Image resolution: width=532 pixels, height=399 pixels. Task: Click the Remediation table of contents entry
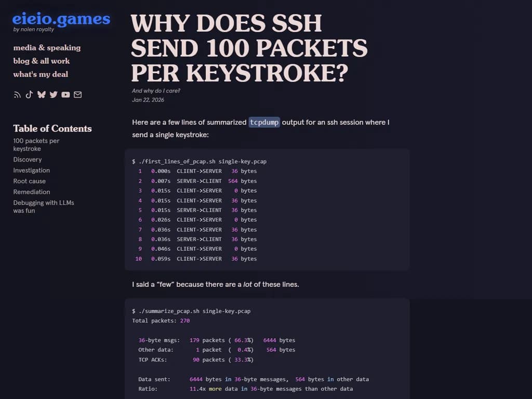[x=32, y=192]
